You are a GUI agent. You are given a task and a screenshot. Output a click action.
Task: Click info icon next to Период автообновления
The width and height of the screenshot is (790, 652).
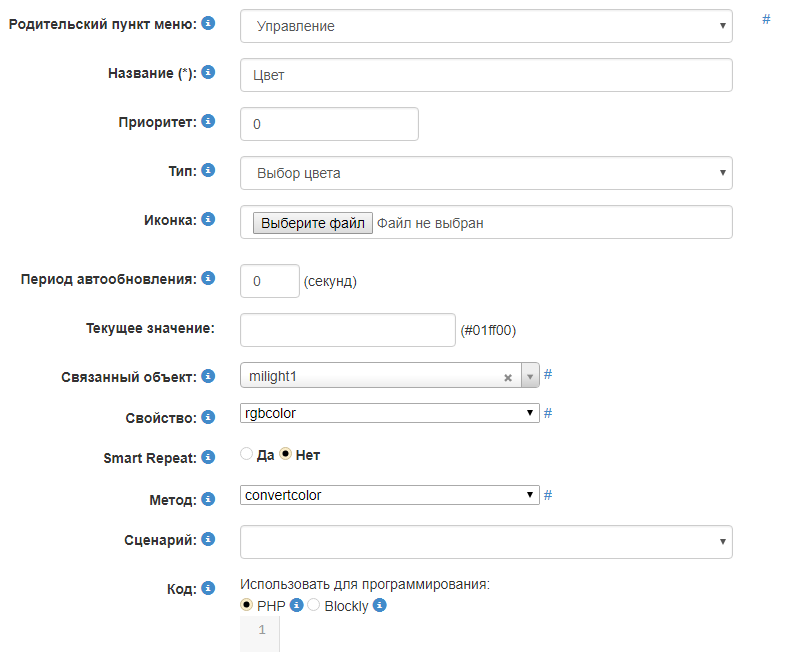tap(208, 278)
